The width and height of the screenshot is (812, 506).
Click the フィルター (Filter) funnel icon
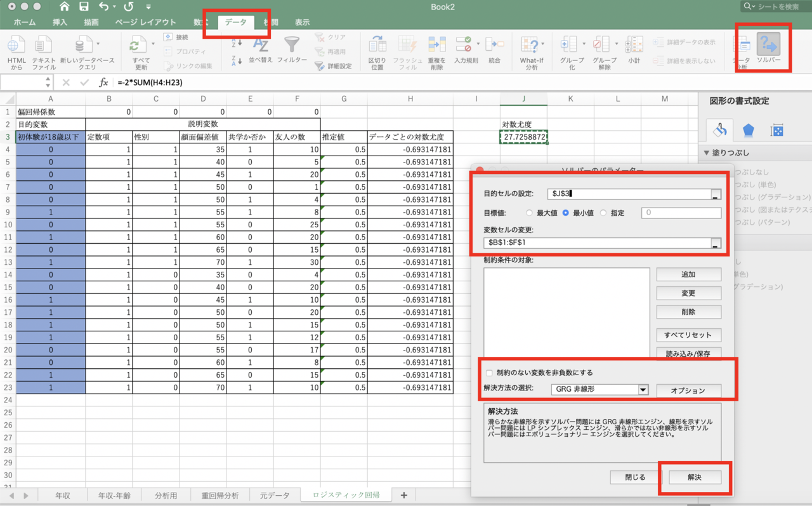[x=291, y=46]
